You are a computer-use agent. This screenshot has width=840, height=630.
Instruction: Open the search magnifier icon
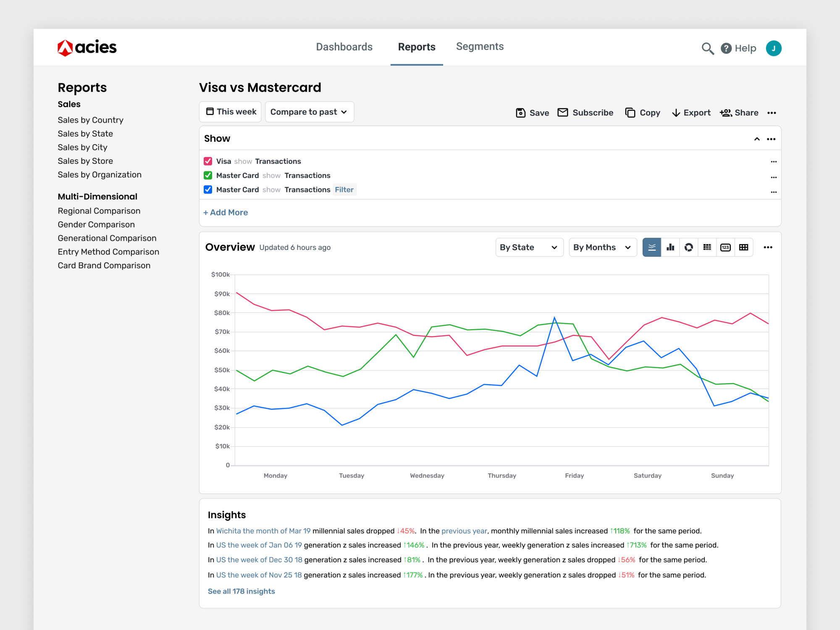pyautogui.click(x=708, y=48)
